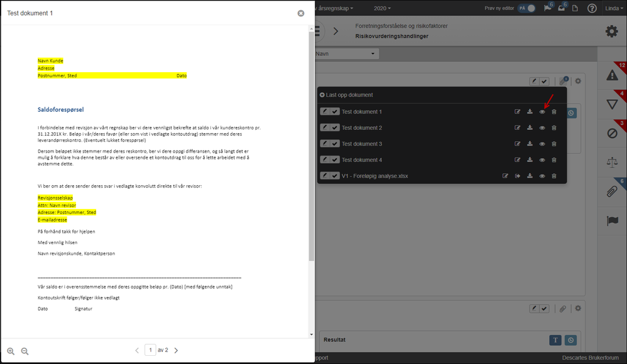
Task: Click the T text button beside Resultat
Action: coord(555,340)
